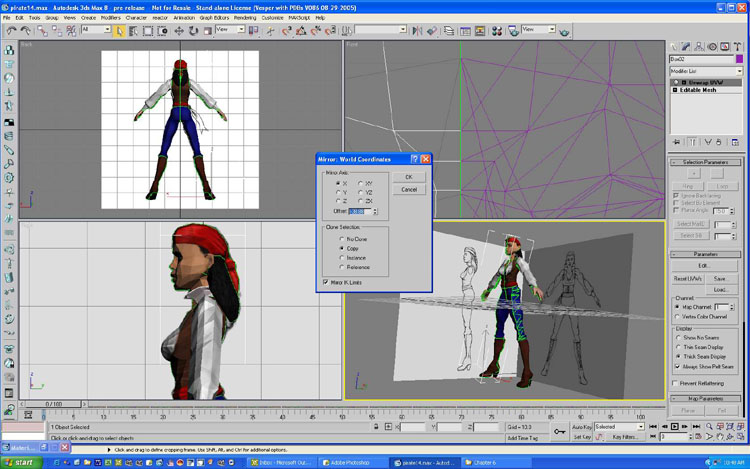Enable Prevent Reflattening checkbox
Image resolution: width=750 pixels, height=469 pixels.
(675, 383)
